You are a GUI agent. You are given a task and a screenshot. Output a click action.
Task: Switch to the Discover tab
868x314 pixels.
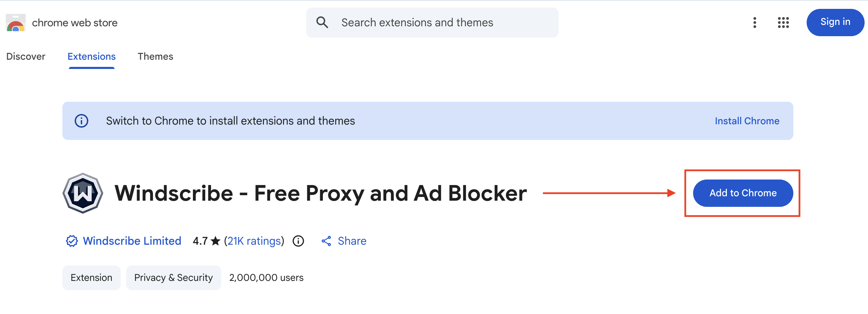click(26, 56)
